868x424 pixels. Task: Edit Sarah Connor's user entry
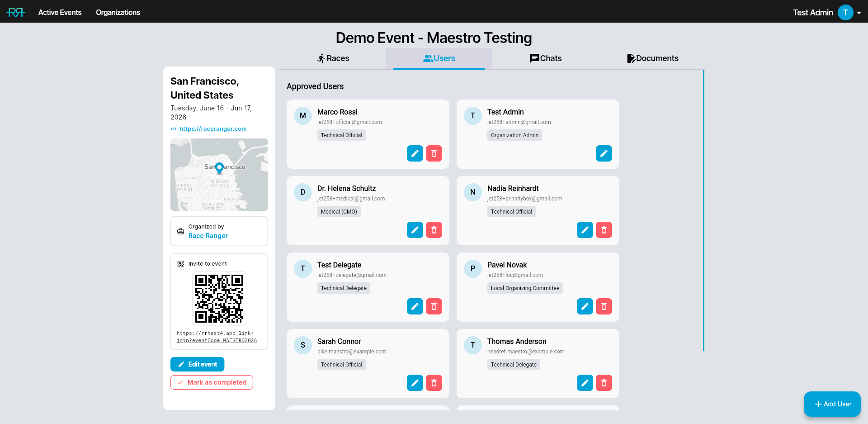[415, 383]
